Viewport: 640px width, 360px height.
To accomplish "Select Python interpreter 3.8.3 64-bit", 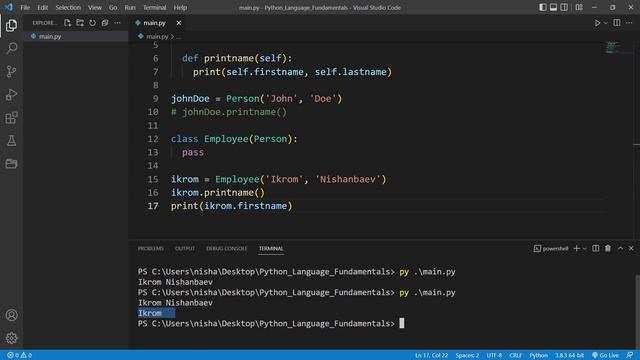I will (x=569, y=355).
